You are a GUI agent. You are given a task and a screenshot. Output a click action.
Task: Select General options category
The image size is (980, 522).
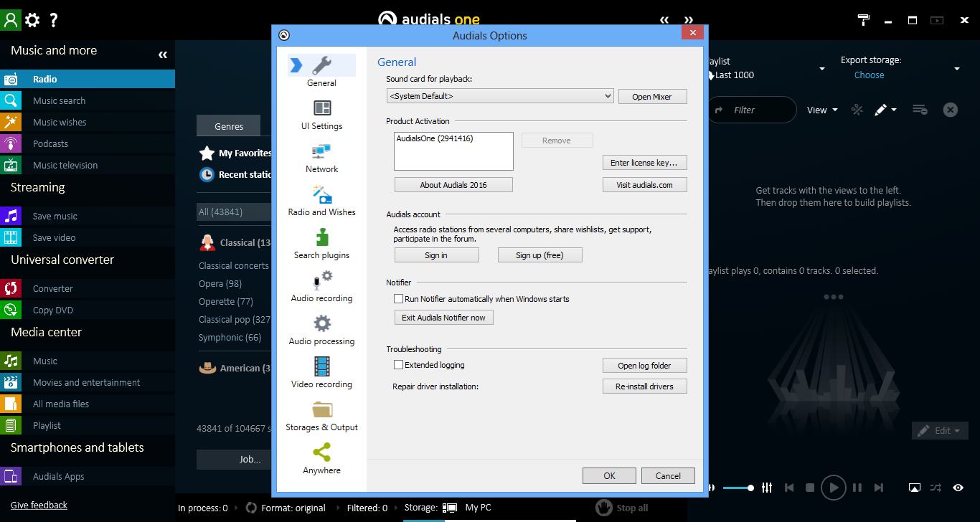click(x=321, y=71)
